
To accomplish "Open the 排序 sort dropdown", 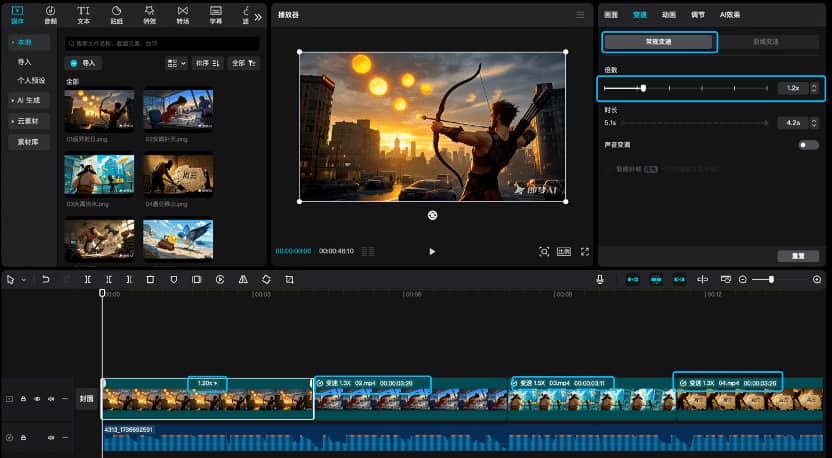I will (x=207, y=63).
